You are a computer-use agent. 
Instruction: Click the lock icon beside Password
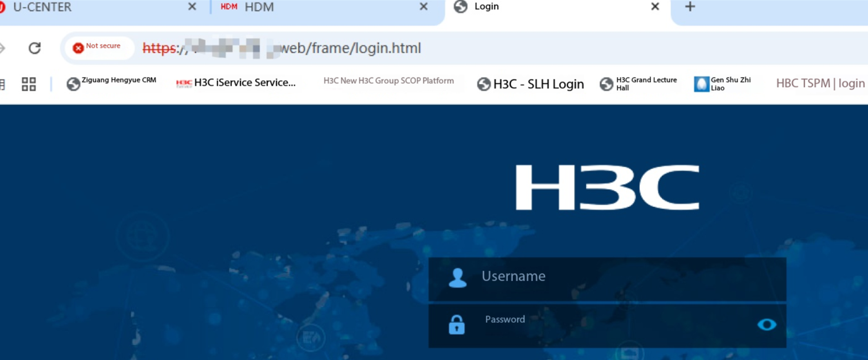tap(456, 324)
